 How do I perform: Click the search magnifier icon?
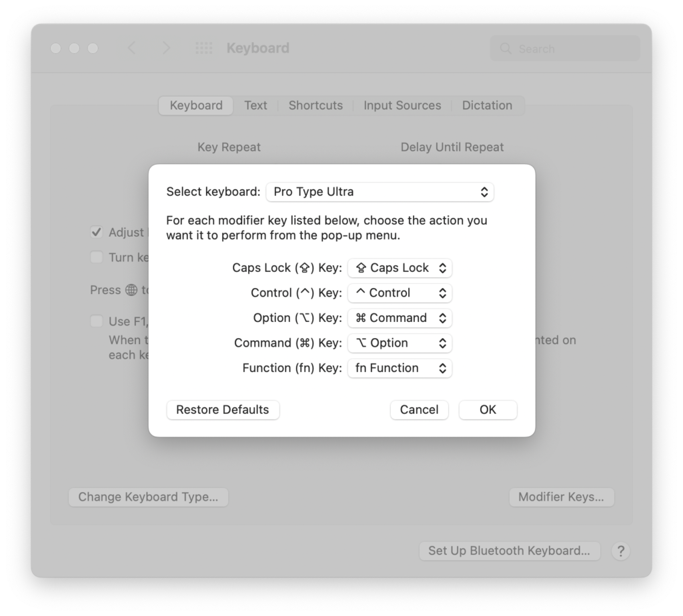click(x=506, y=48)
